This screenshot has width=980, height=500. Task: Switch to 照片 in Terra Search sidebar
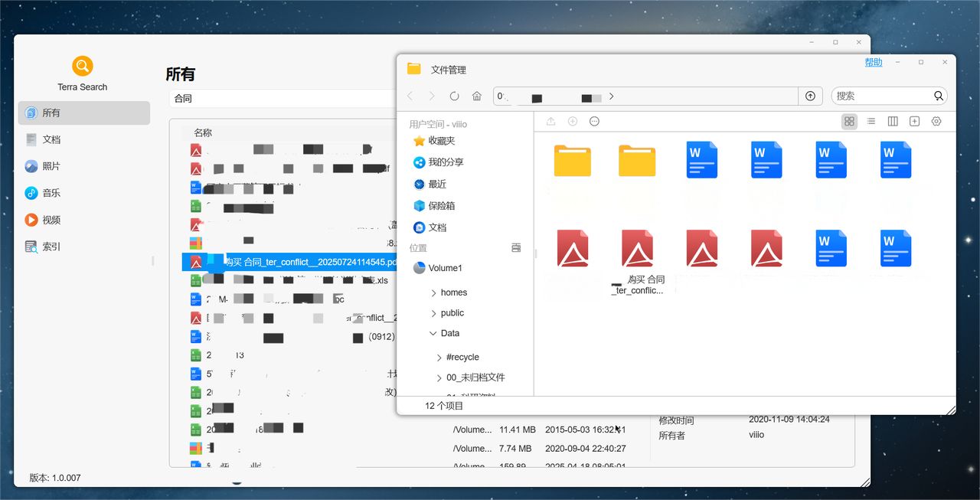[x=83, y=166]
